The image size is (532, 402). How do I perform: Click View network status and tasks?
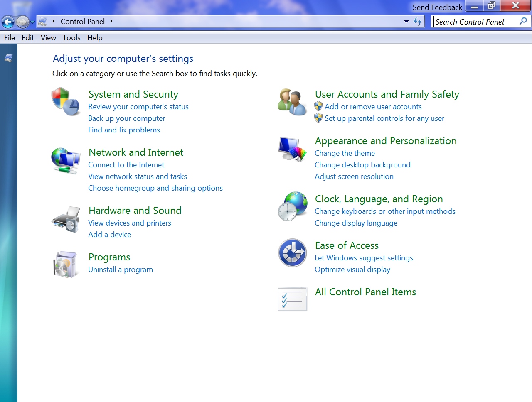tap(138, 176)
